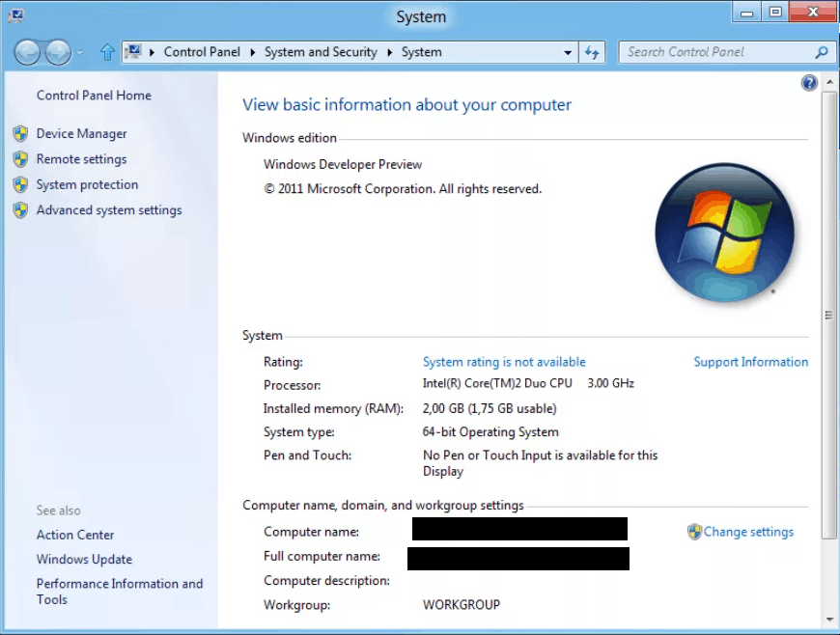This screenshot has width=840, height=635.
Task: Open Help with the blue question mark icon
Action: [x=809, y=84]
